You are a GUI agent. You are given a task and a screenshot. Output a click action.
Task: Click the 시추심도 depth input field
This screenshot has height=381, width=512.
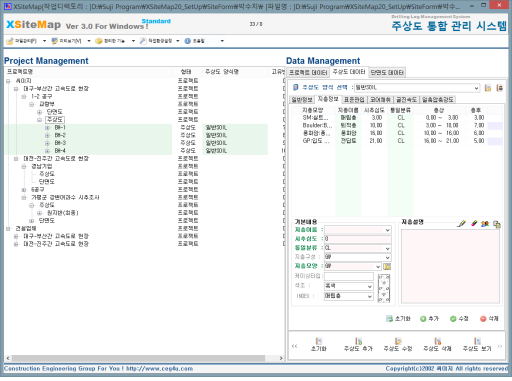point(358,239)
